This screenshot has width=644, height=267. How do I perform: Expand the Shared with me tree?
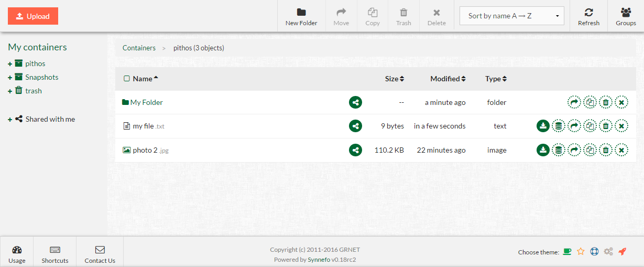[10, 120]
